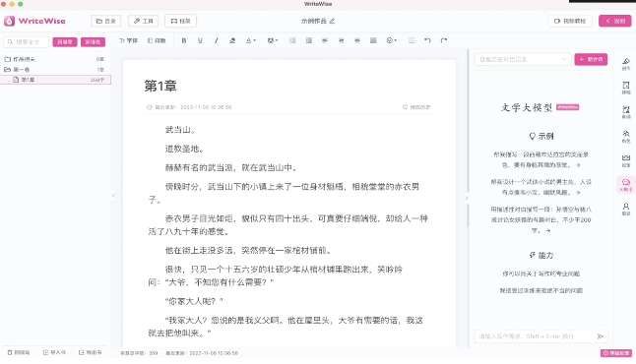
Task: Click the pink back button at top right
Action: coord(615,21)
